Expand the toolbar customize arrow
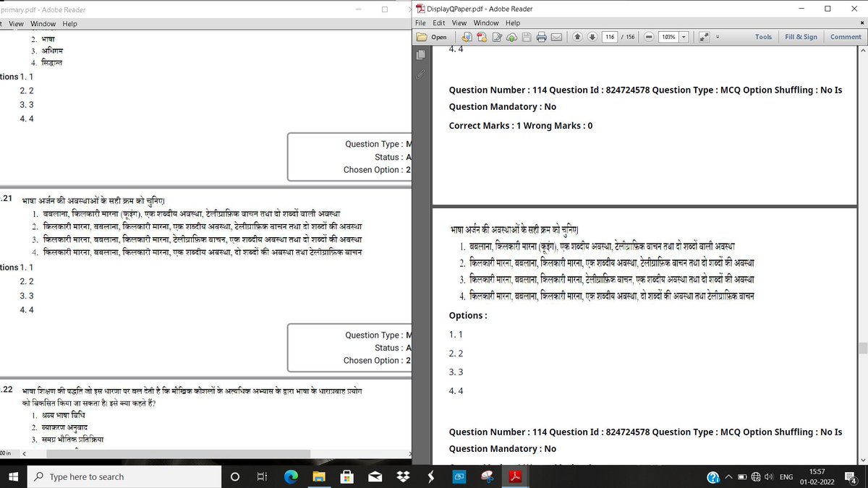 718,37
